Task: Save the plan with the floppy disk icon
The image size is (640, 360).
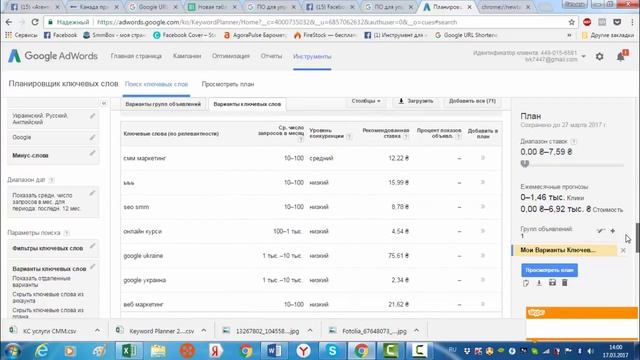Action: [552, 283]
